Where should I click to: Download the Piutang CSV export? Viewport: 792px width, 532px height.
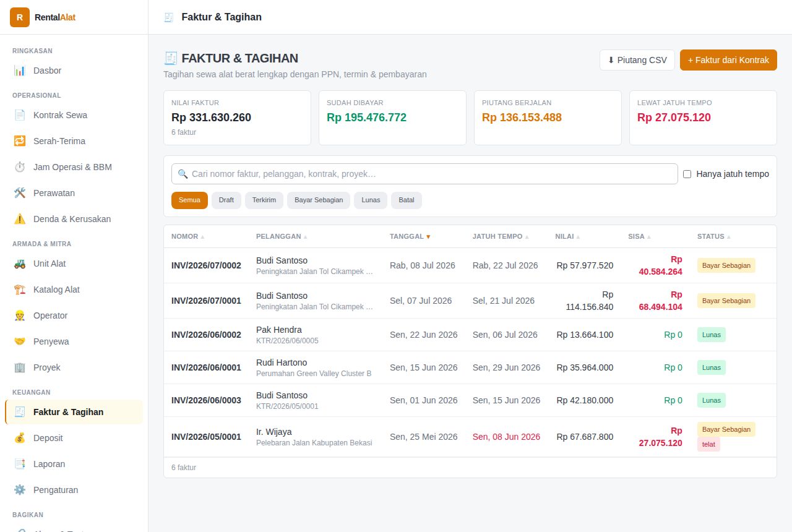coord(637,60)
